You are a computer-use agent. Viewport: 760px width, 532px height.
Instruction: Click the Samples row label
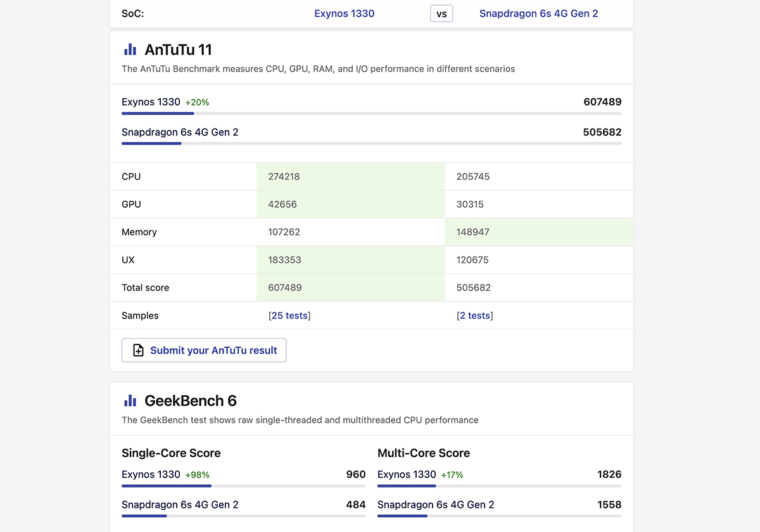(x=140, y=315)
